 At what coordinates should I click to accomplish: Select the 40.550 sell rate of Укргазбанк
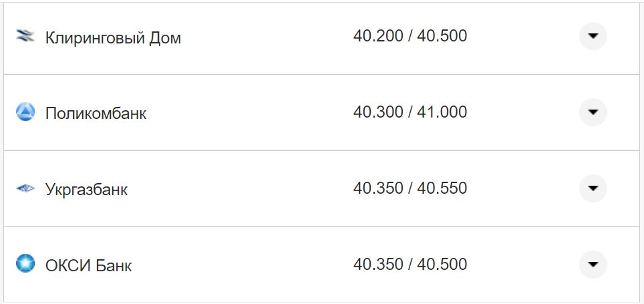coord(442,188)
